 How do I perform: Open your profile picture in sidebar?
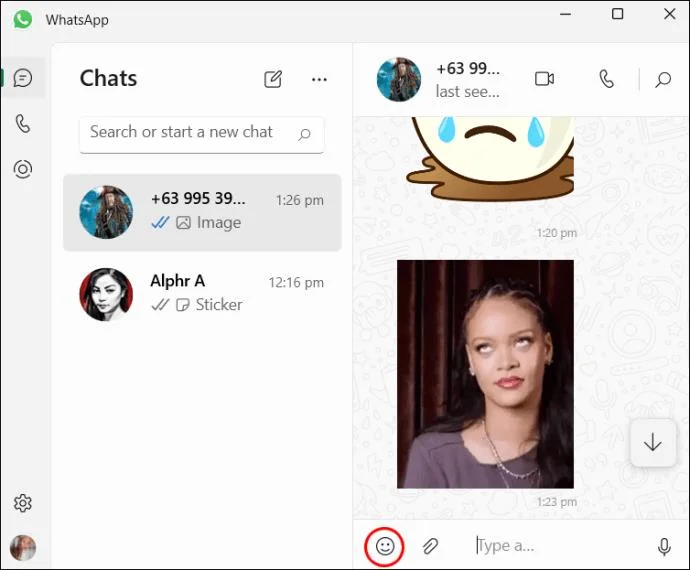coord(23,548)
